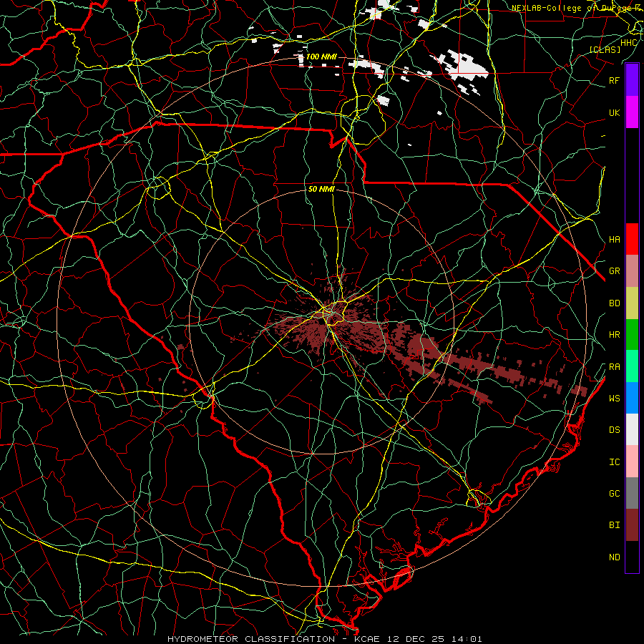644x644 pixels.
Task: Click the purple RF legend color swatch
Action: (632, 80)
